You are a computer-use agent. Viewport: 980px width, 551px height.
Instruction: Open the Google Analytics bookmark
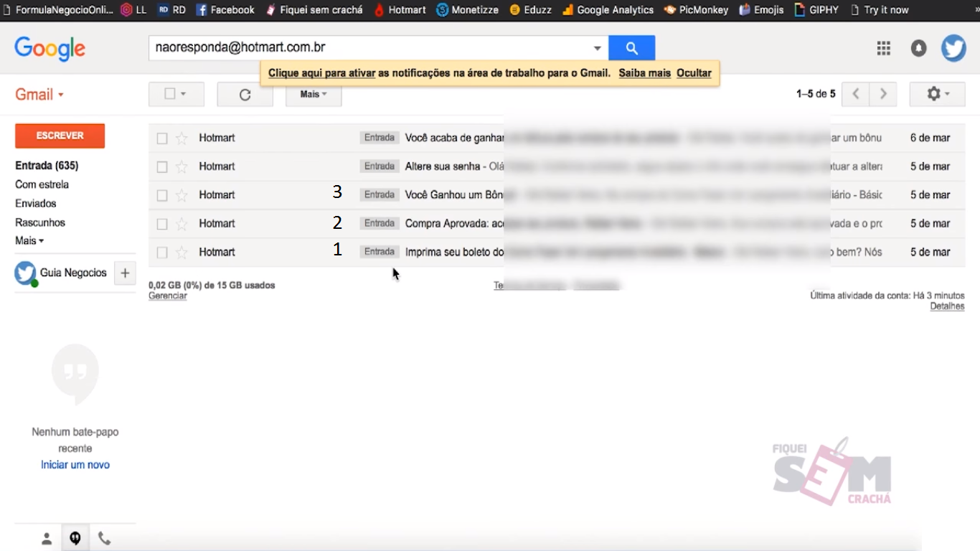pyautogui.click(x=608, y=10)
